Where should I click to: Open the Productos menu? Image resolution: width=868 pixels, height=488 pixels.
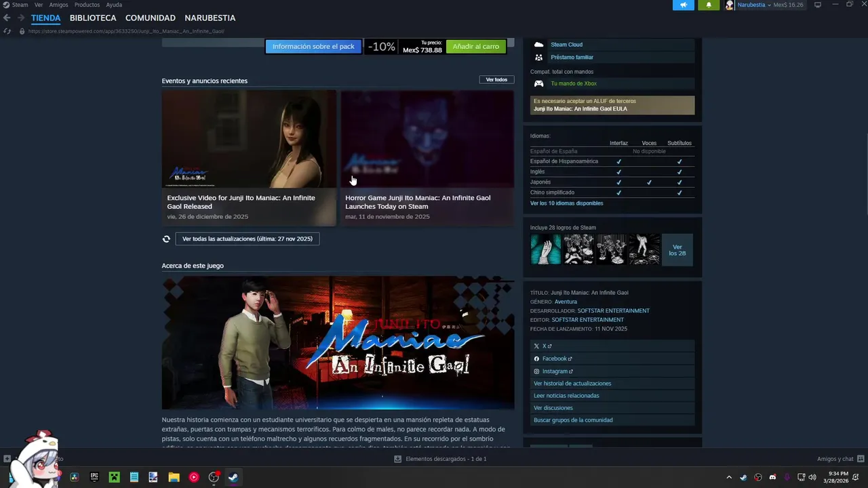87,5
